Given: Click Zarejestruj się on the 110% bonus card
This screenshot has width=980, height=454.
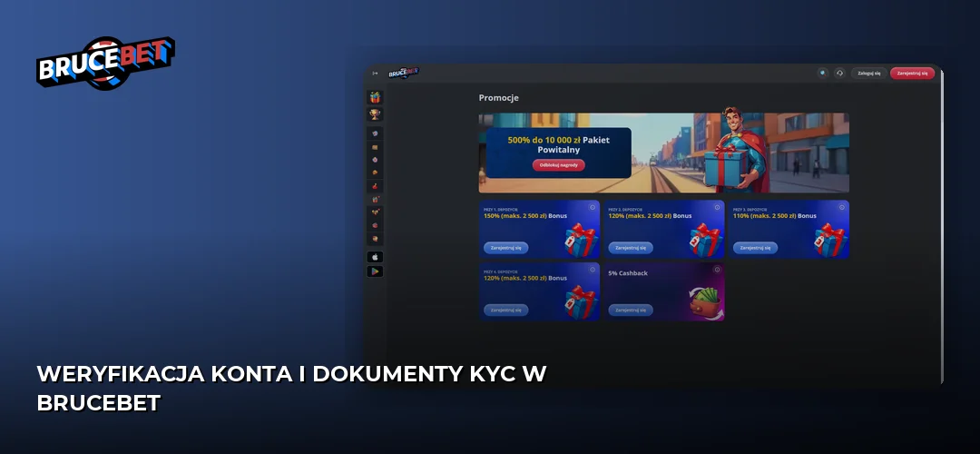Looking at the screenshot, I should [x=755, y=248].
